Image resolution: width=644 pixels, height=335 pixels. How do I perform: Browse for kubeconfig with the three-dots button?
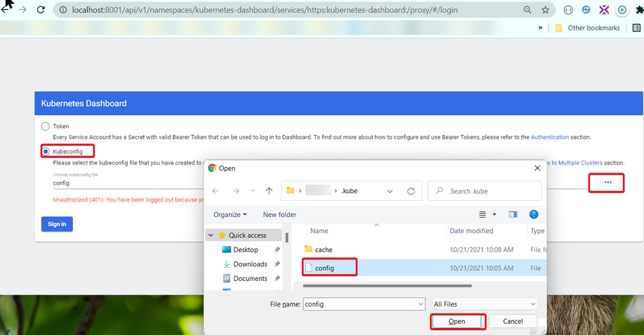coord(608,182)
